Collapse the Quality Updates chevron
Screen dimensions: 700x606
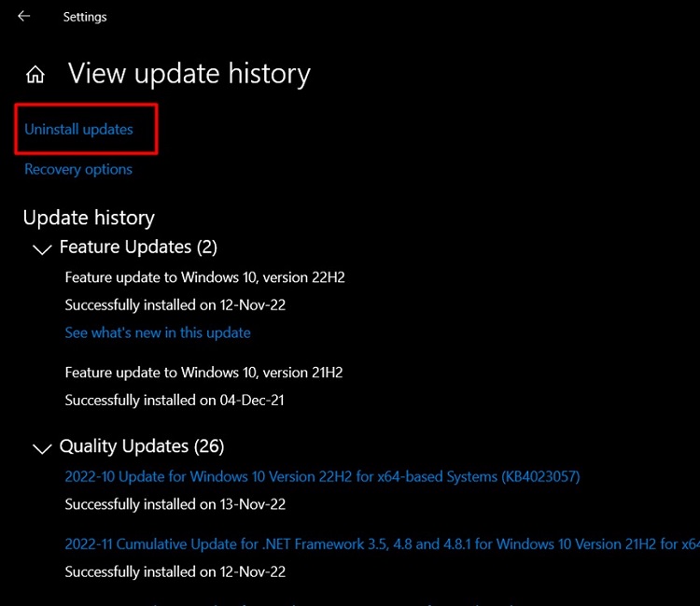41,448
